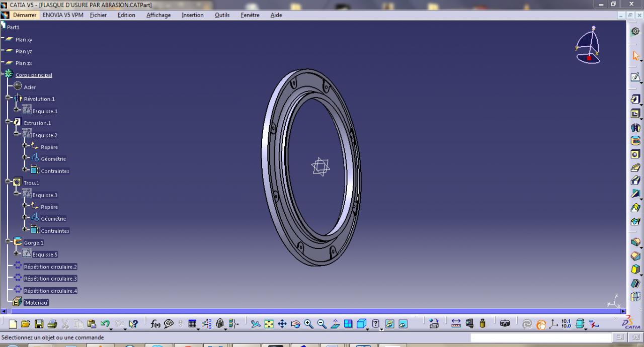This screenshot has height=347, width=644.
Task: Select the Shaft revolution tool
Action: 635,128
